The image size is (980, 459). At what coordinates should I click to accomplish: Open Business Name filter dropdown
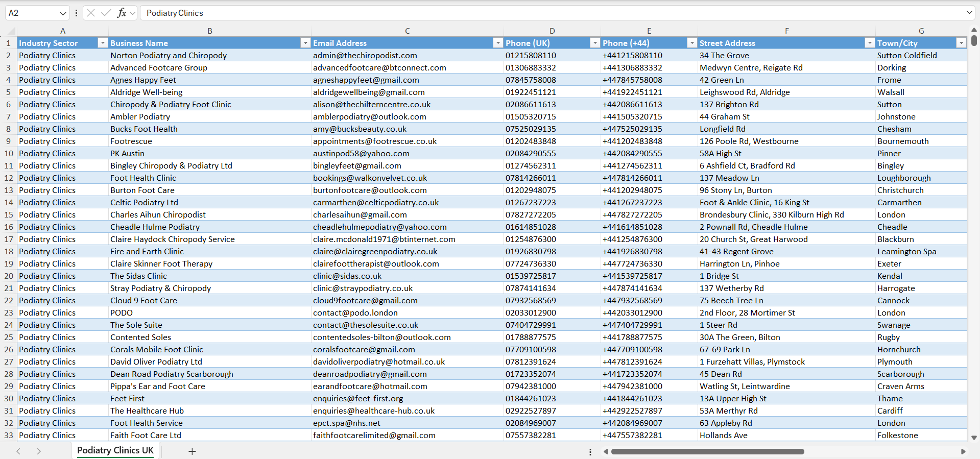305,43
